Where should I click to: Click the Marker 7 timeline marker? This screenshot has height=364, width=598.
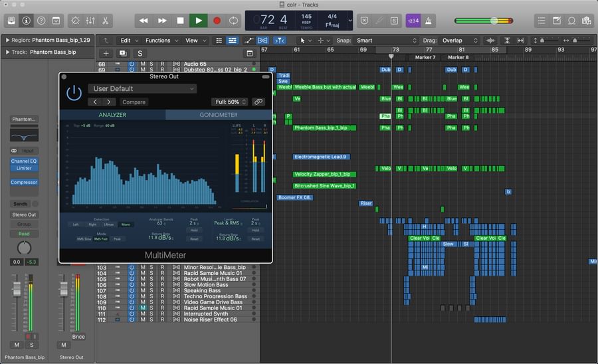[x=425, y=57]
